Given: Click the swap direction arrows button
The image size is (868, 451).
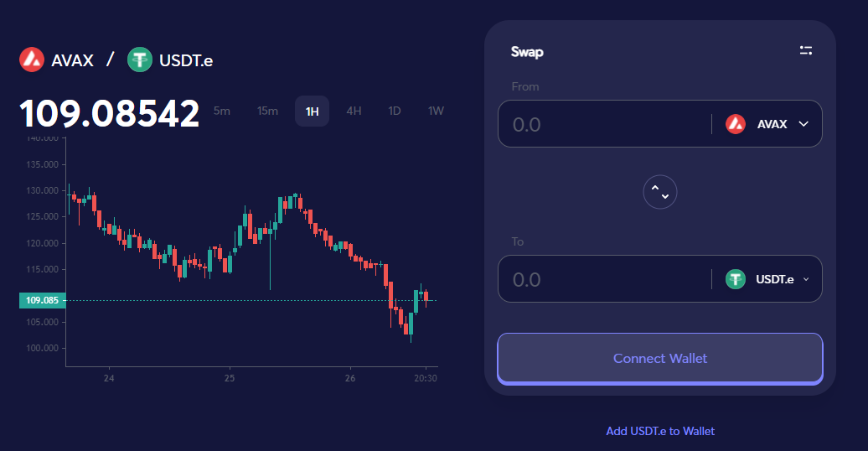Looking at the screenshot, I should [660, 192].
